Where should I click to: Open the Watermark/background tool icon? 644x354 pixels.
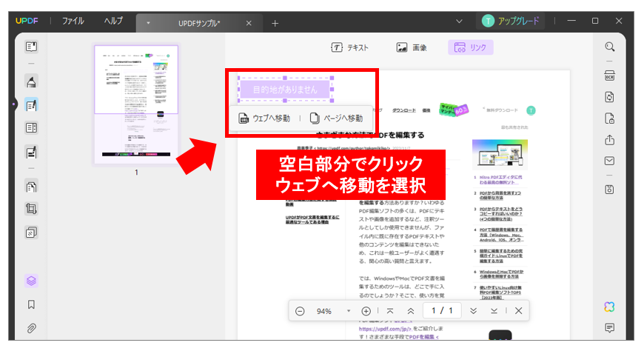[31, 233]
